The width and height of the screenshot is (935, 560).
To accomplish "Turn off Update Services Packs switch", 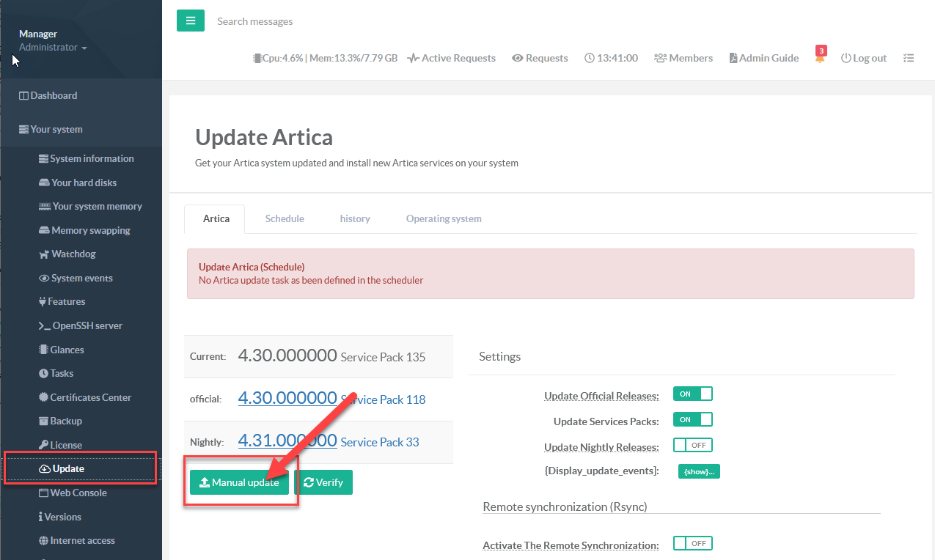I will pos(692,420).
